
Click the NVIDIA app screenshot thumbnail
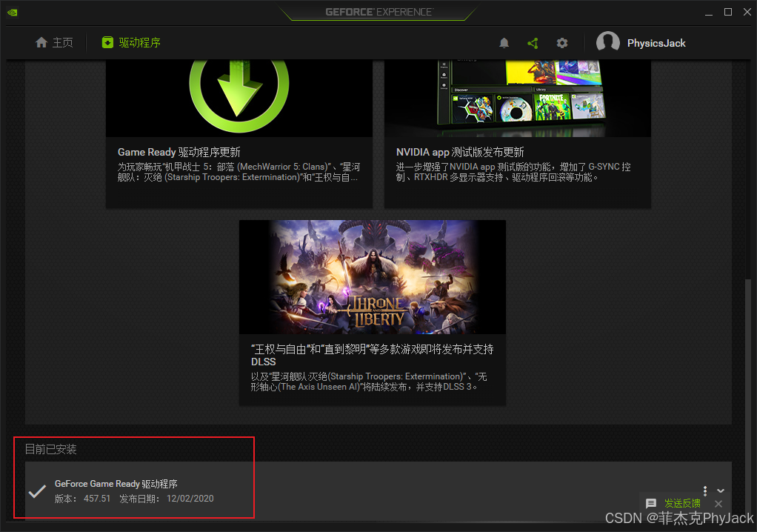pos(518,99)
